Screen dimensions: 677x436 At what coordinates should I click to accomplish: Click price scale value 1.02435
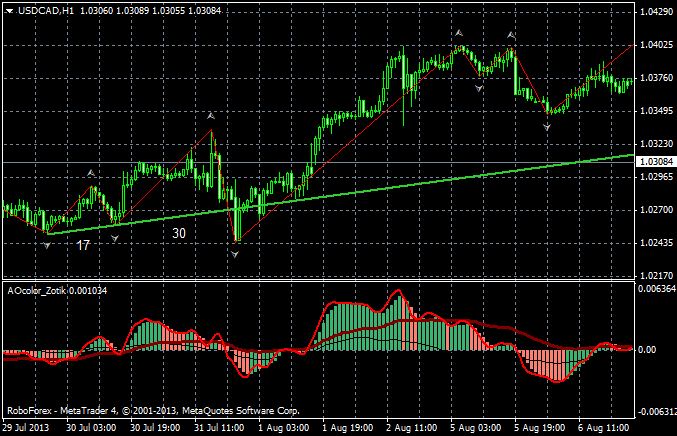tap(657, 243)
